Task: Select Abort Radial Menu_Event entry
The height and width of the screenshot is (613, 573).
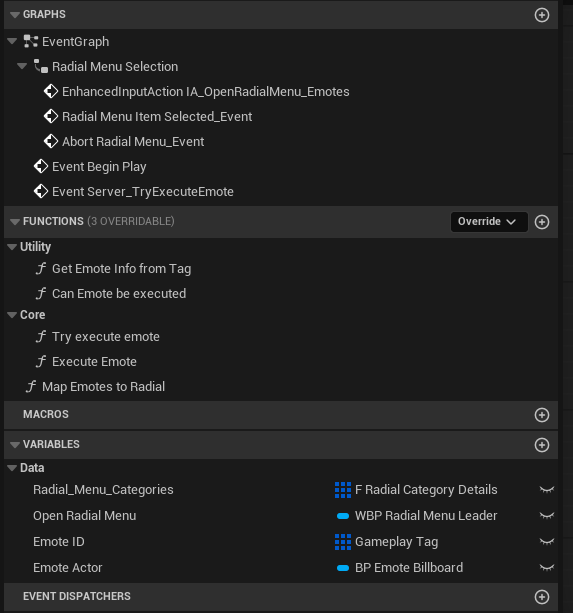Action: point(133,142)
